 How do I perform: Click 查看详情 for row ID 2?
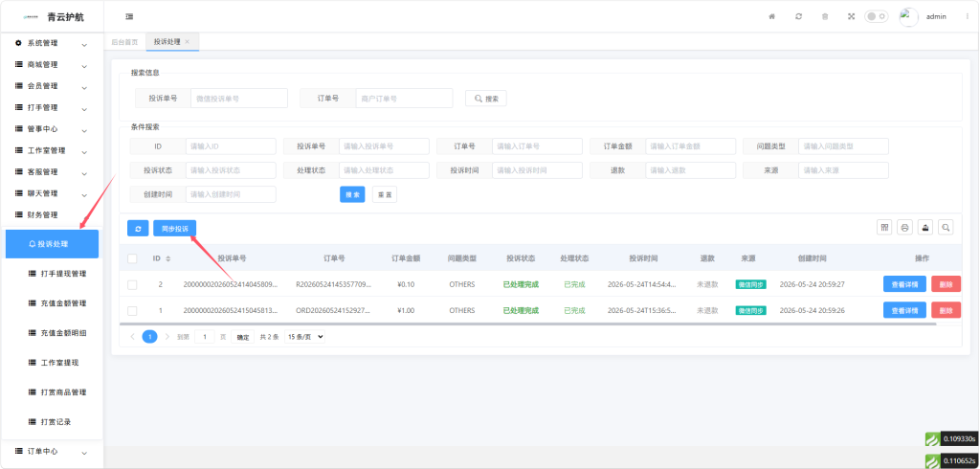pyautogui.click(x=904, y=284)
